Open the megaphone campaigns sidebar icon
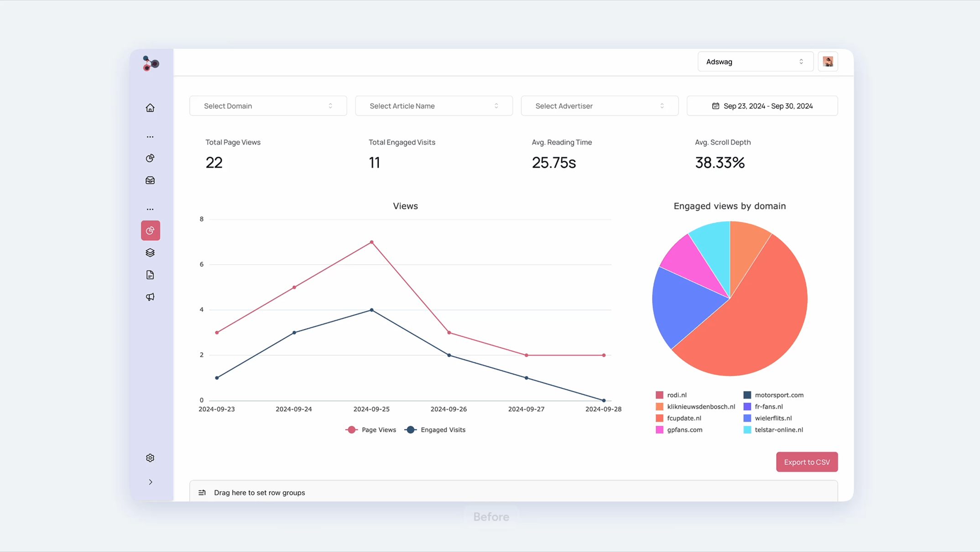The image size is (980, 552). (150, 297)
